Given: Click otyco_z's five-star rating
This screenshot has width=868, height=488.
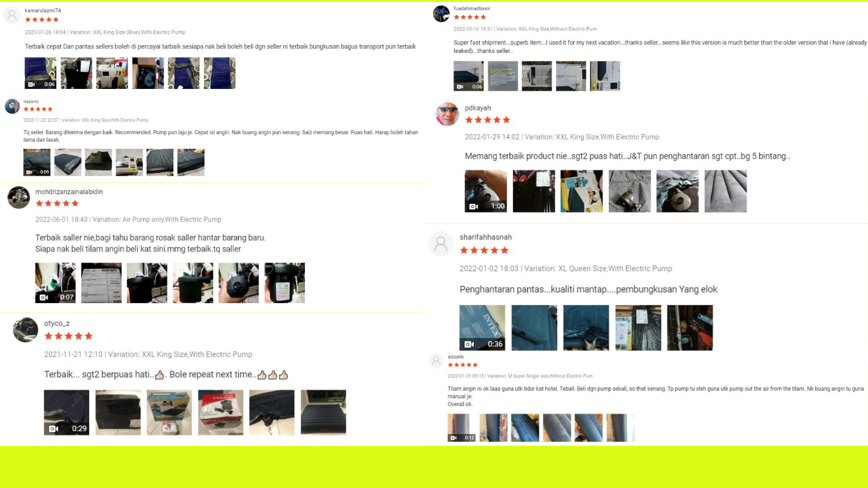Looking at the screenshot, I should point(69,336).
